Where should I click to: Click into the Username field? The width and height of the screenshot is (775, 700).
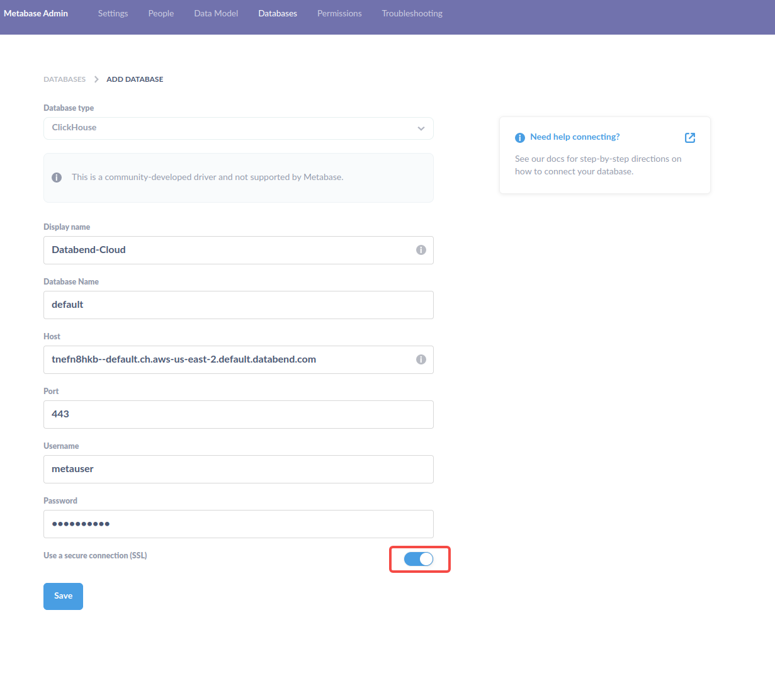coord(238,469)
